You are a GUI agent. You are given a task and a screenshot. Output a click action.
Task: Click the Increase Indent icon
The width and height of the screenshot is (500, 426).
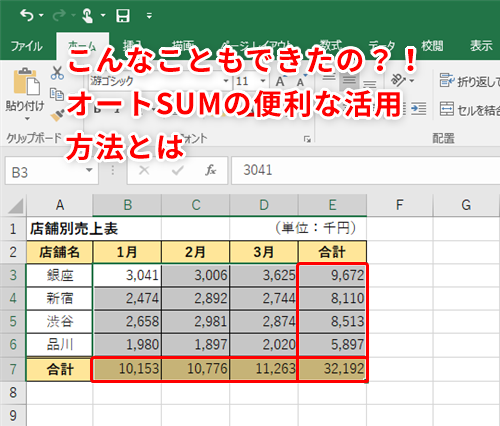418,109
